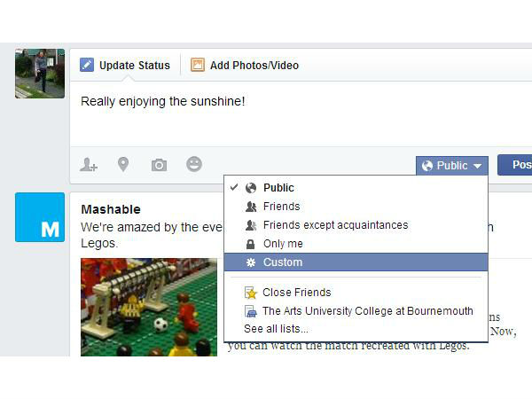Screen dimensions: 532x399
Task: Click the Add Photos/Video picture icon
Action: (x=198, y=65)
